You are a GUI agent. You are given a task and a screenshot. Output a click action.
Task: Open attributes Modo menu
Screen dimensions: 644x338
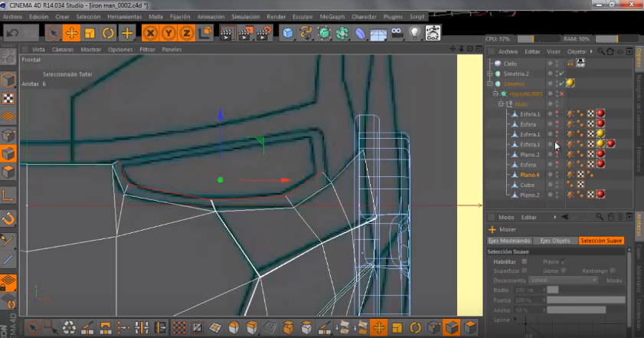coord(506,217)
